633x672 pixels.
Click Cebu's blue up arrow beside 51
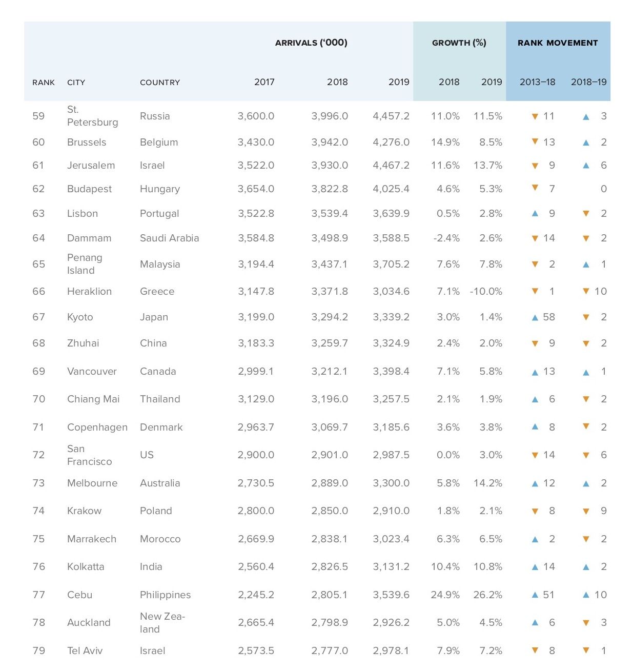[x=535, y=595]
